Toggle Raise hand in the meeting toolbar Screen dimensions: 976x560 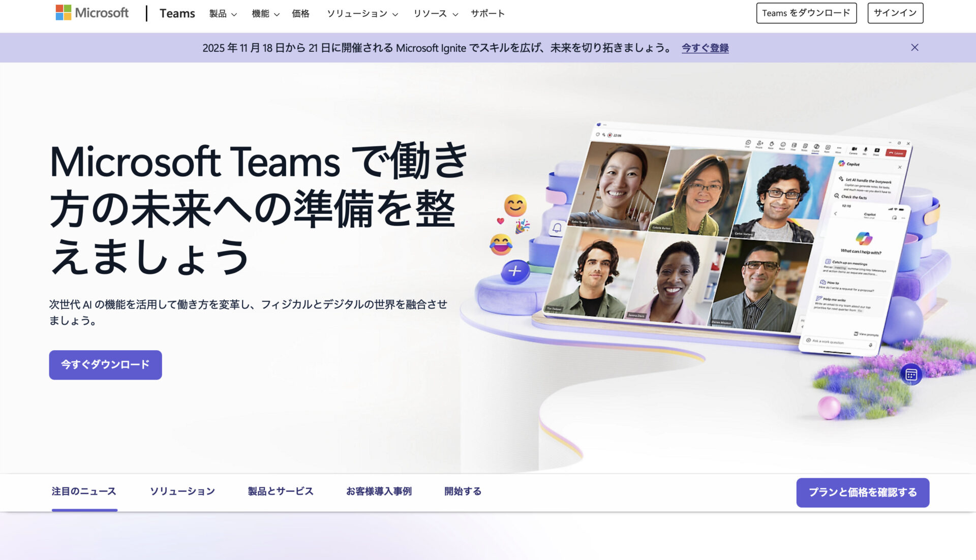pyautogui.click(x=772, y=145)
